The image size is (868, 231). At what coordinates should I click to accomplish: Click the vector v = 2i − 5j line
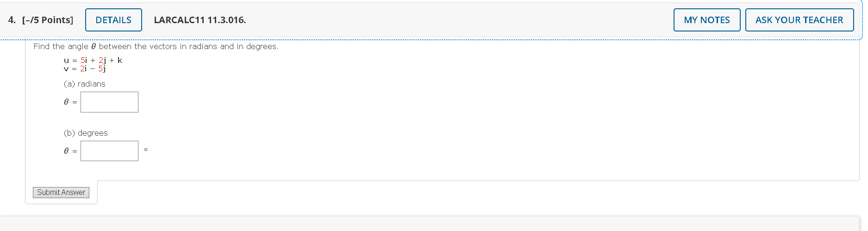click(x=85, y=69)
